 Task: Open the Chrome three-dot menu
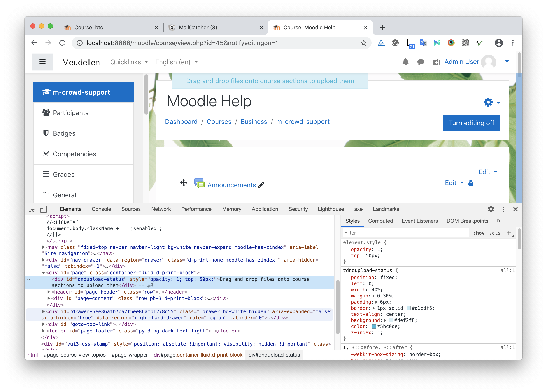click(x=513, y=43)
